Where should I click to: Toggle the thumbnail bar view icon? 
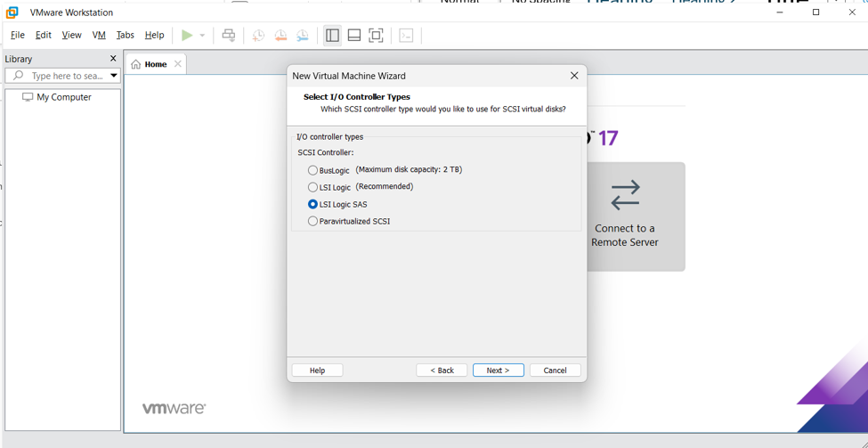click(x=354, y=36)
